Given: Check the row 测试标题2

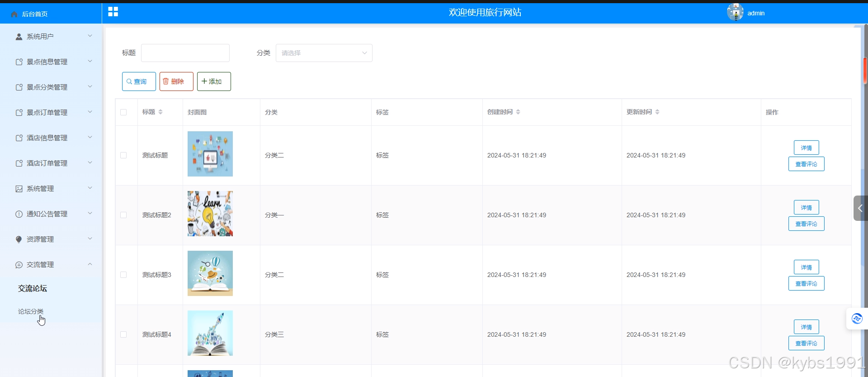Looking at the screenshot, I should click(123, 215).
